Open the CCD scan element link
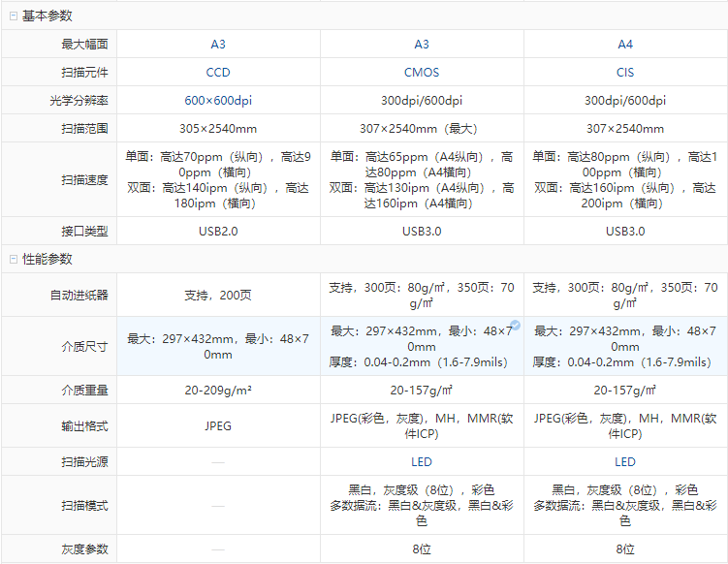 [x=218, y=73]
